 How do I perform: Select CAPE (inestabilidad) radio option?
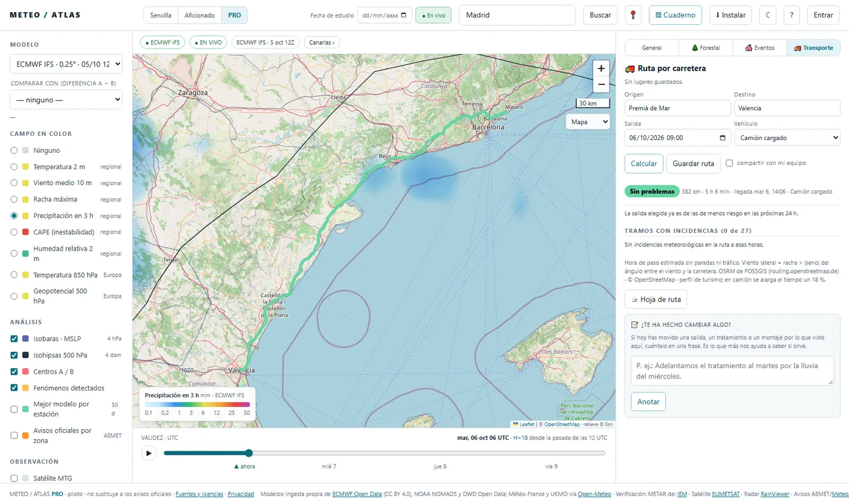[14, 232]
